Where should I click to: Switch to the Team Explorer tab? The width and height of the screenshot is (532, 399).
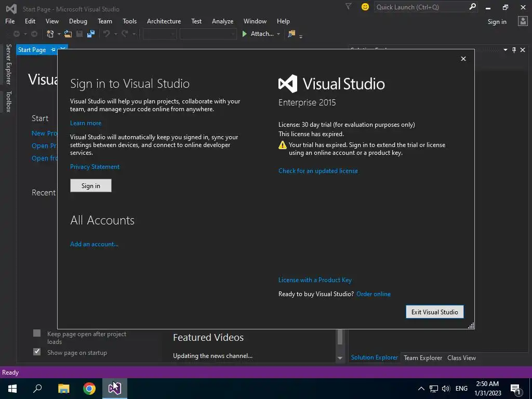[423, 357]
